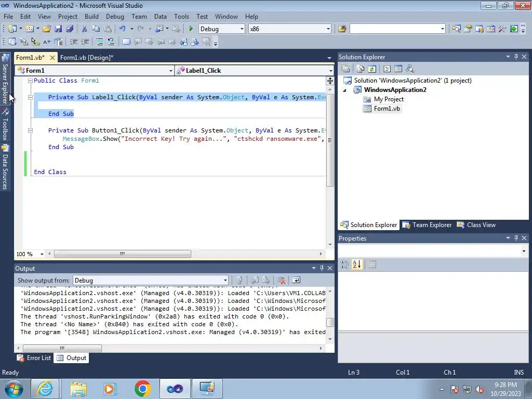This screenshot has height=399, width=532.
Task: Clear all text in the Output pane
Action: (281, 280)
